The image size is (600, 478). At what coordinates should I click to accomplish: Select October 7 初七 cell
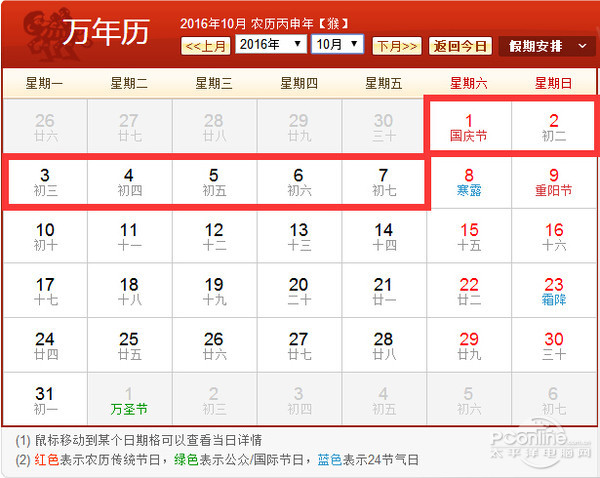(x=384, y=181)
